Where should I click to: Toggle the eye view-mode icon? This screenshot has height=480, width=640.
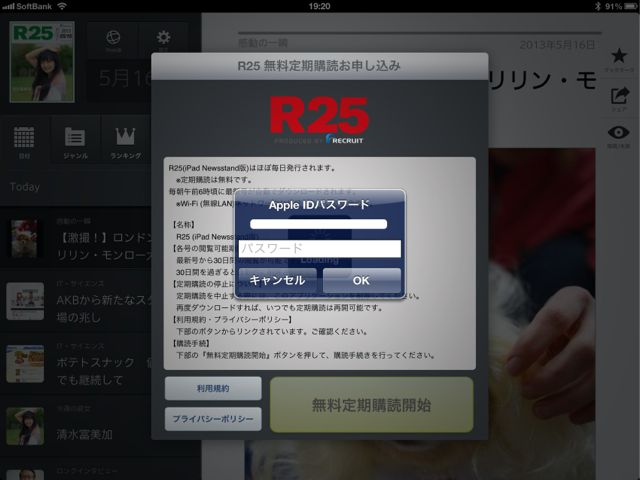619,135
